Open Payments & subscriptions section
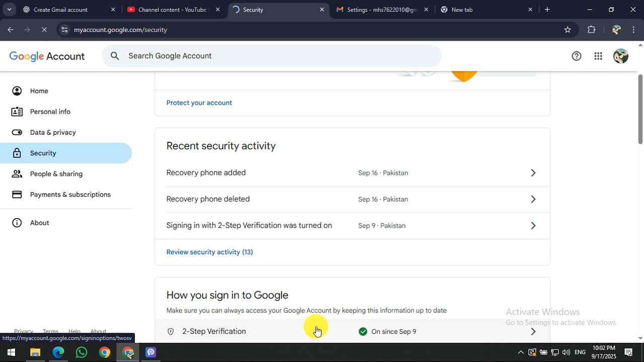 click(66, 195)
